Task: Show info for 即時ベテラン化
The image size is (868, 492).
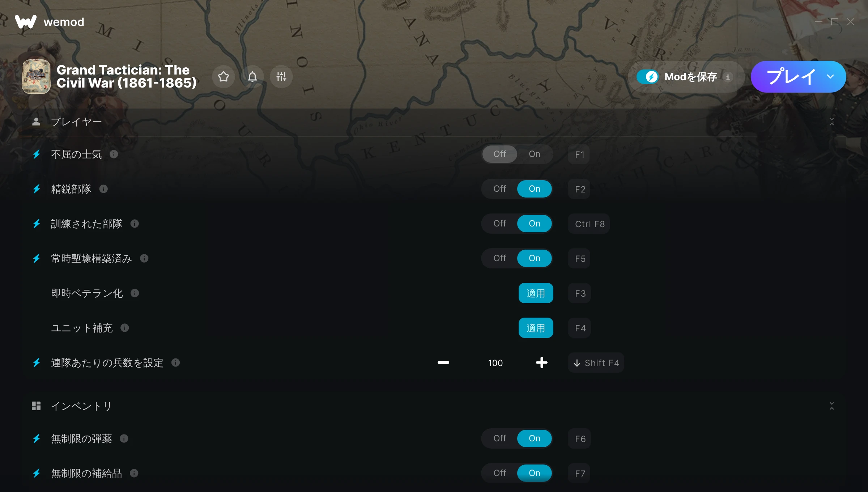Action: 135,293
